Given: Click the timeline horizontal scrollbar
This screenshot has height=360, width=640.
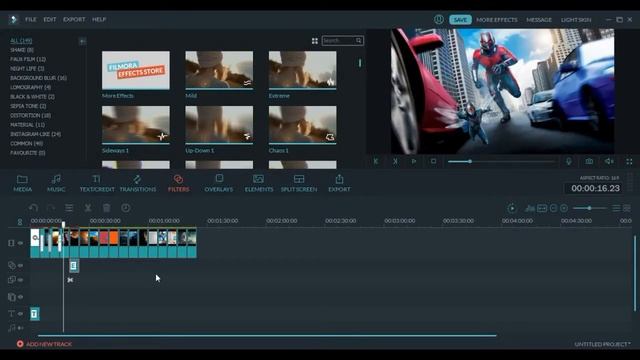Looking at the screenshot, I should pyautogui.click(x=267, y=336).
